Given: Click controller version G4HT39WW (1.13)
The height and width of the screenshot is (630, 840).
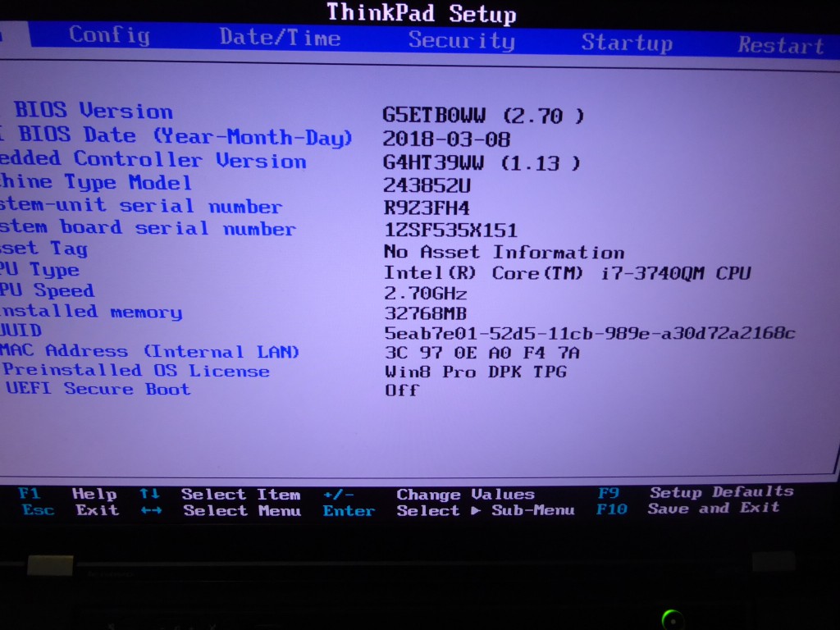Looking at the screenshot, I should click(x=481, y=162).
